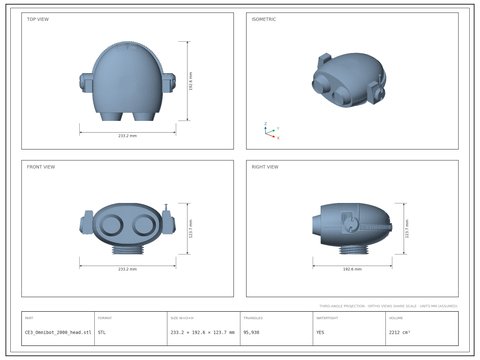Select the right view model rendering
The height and width of the screenshot is (360, 480).
352,228
